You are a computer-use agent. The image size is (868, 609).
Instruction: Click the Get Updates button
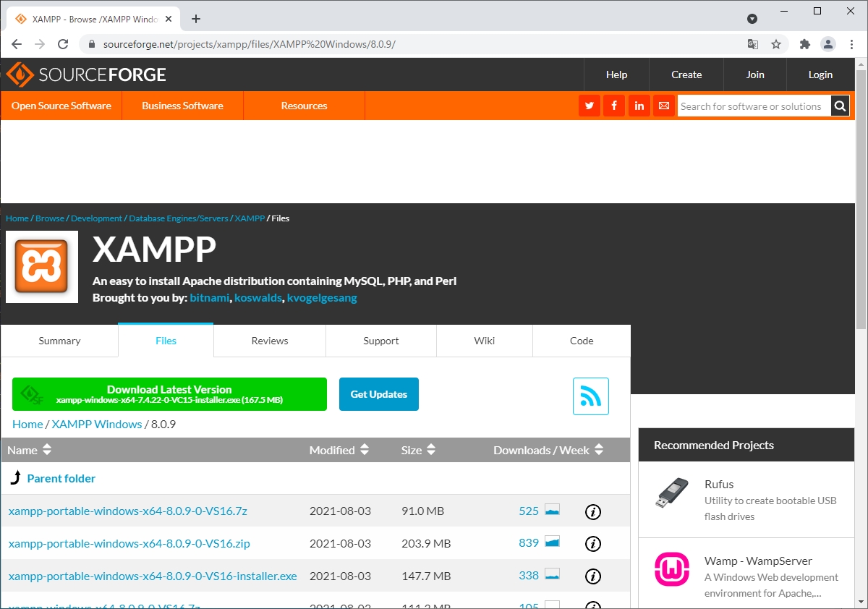[x=378, y=393]
